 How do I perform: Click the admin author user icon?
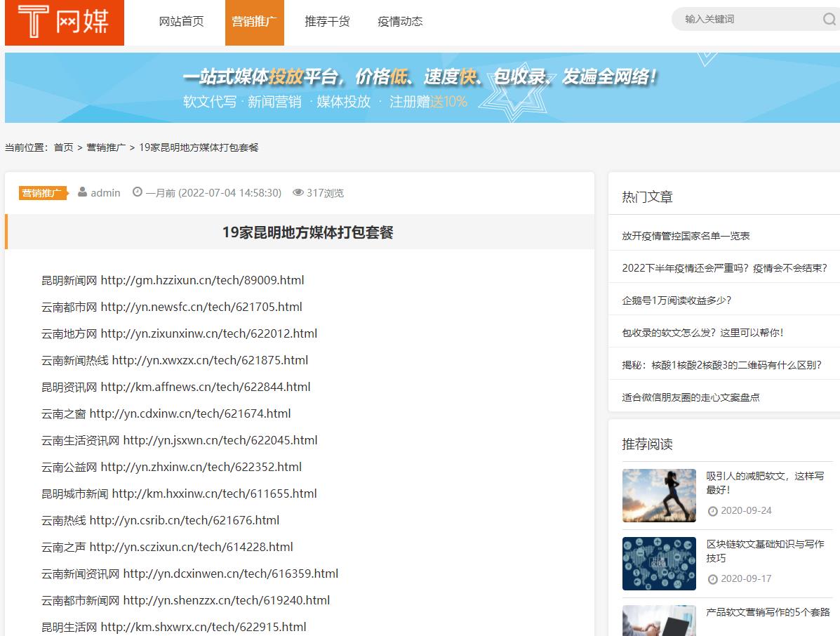pos(83,192)
